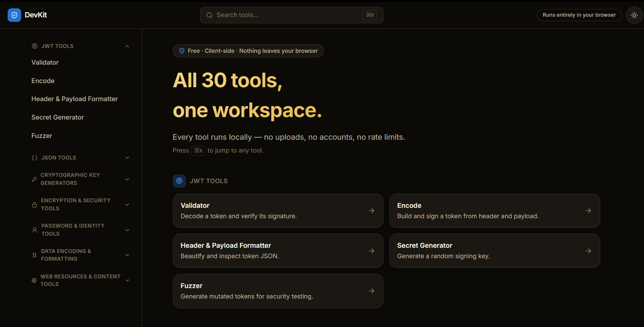This screenshot has width=644, height=327.
Task: Click the key icon for Cryptographic Key Generators
Action: (x=34, y=179)
